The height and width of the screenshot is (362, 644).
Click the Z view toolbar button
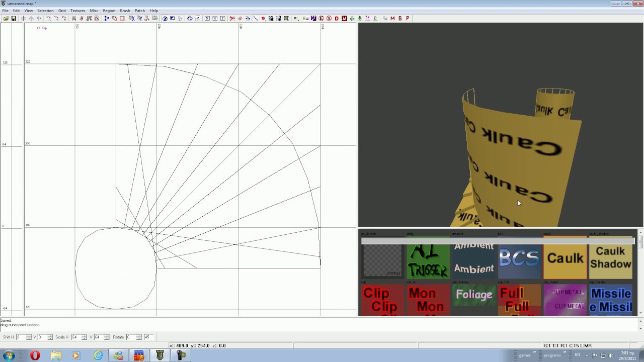(x=222, y=19)
